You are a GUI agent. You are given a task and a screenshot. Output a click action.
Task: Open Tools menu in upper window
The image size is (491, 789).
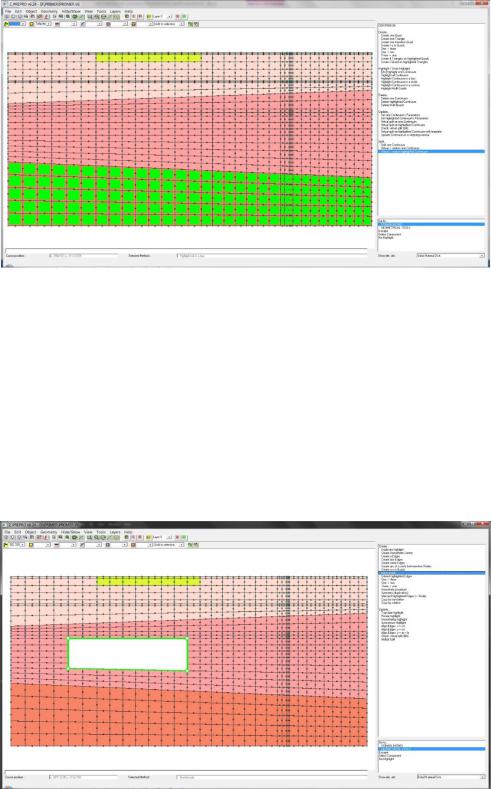point(101,11)
